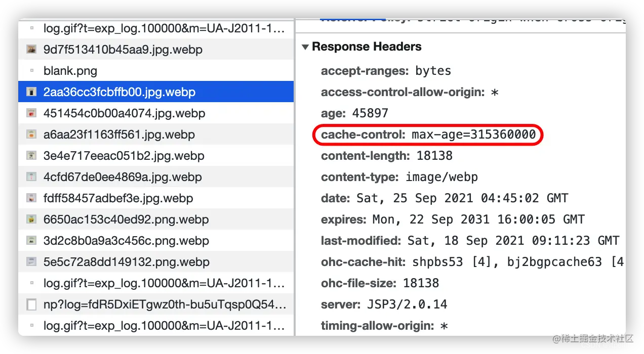This screenshot has width=644, height=354.
Task: Click thumbnail icon of 9d7f513410b45aa9.jpg.webp
Action: coord(31,50)
